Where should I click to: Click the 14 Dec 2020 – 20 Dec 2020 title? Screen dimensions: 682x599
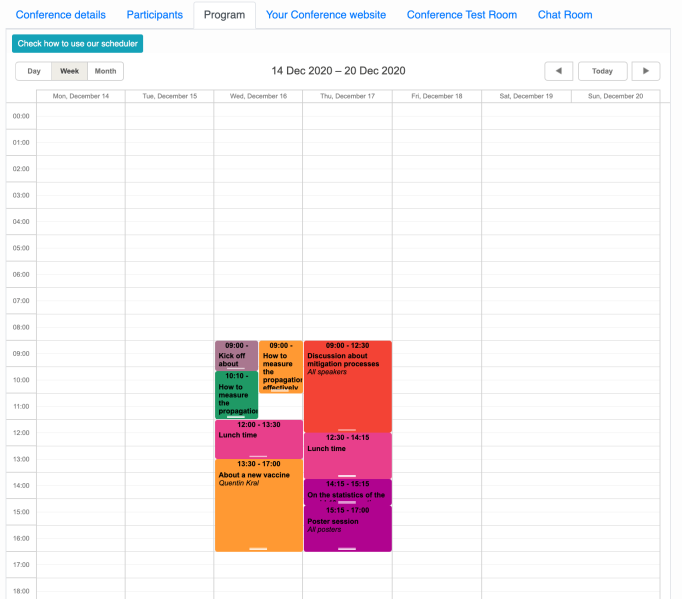(338, 71)
